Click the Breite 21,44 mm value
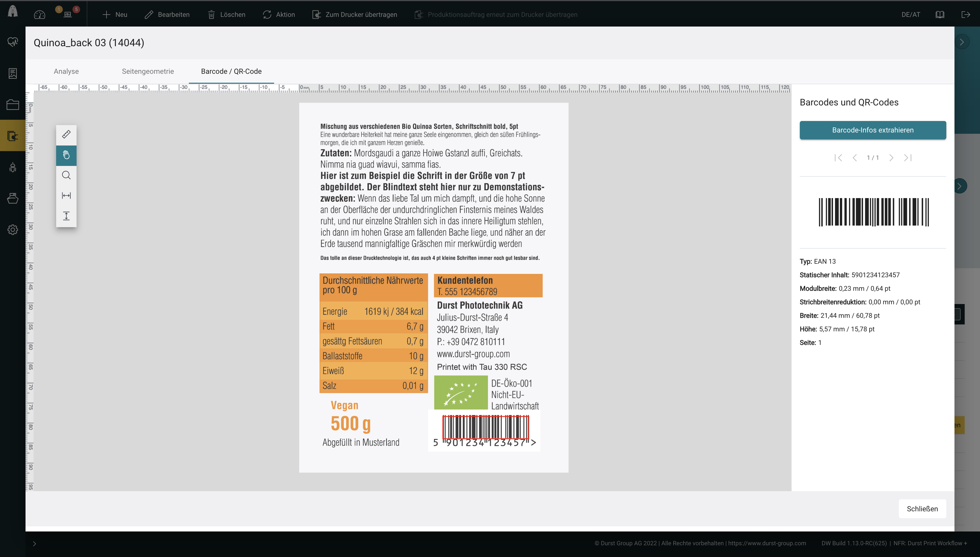Screen dimensions: 980x557 coord(850,316)
